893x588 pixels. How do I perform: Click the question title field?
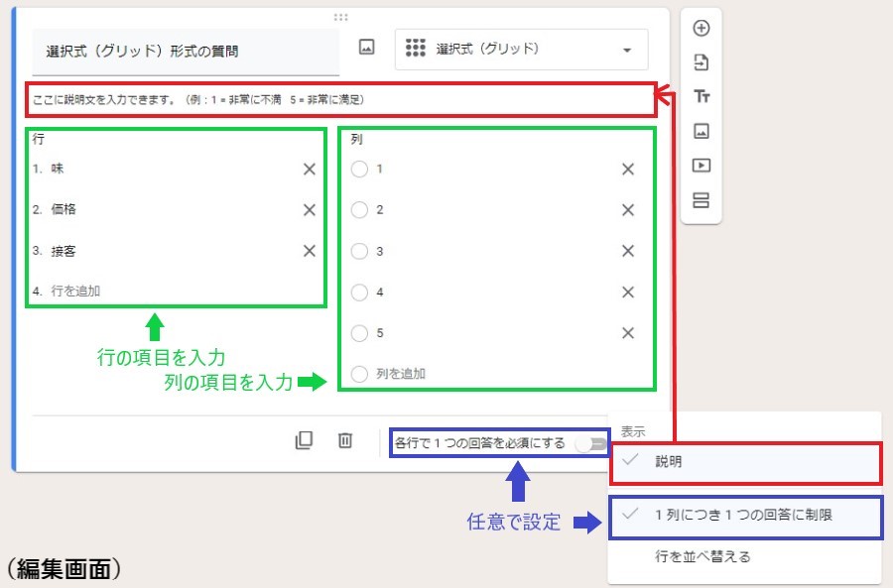click(186, 51)
